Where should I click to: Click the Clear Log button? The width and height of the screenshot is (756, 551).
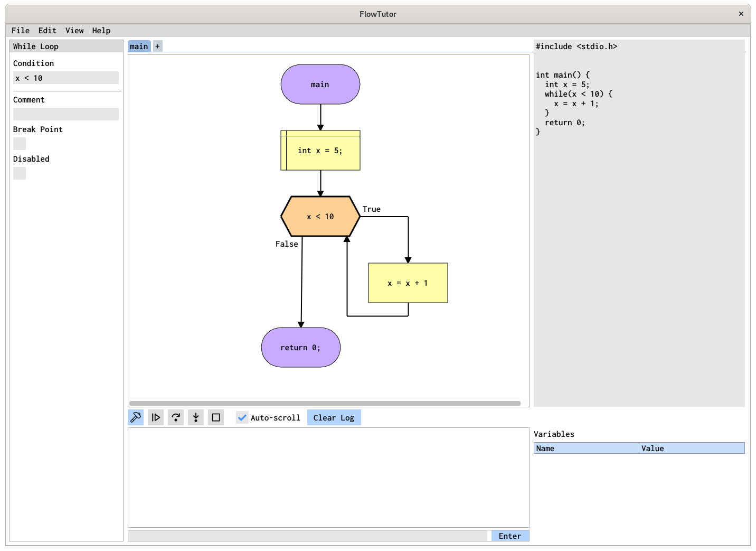(334, 417)
